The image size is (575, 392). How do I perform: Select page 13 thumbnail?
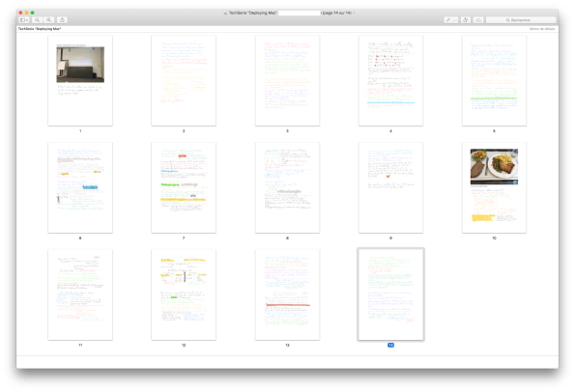click(x=288, y=294)
